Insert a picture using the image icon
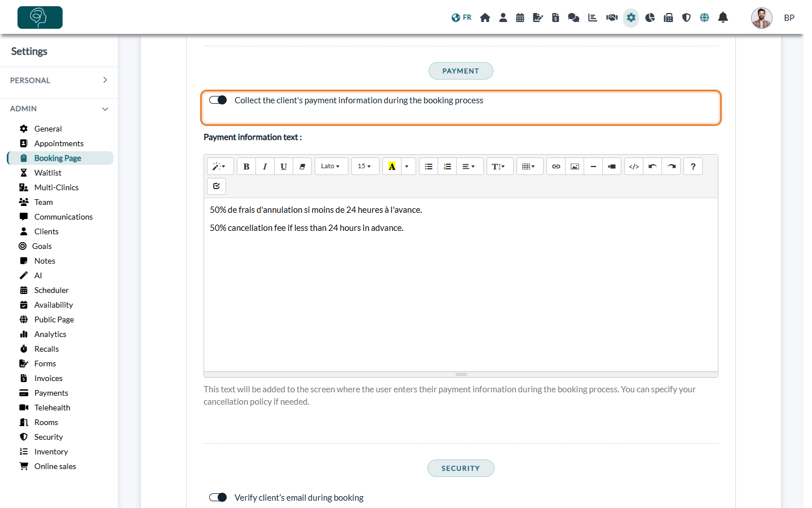The height and width of the screenshot is (508, 812). 575,167
